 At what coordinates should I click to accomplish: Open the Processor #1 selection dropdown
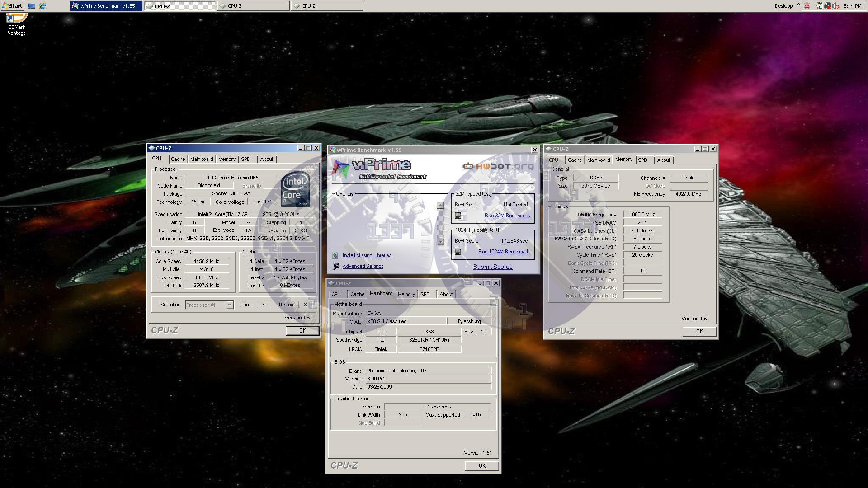pos(230,305)
